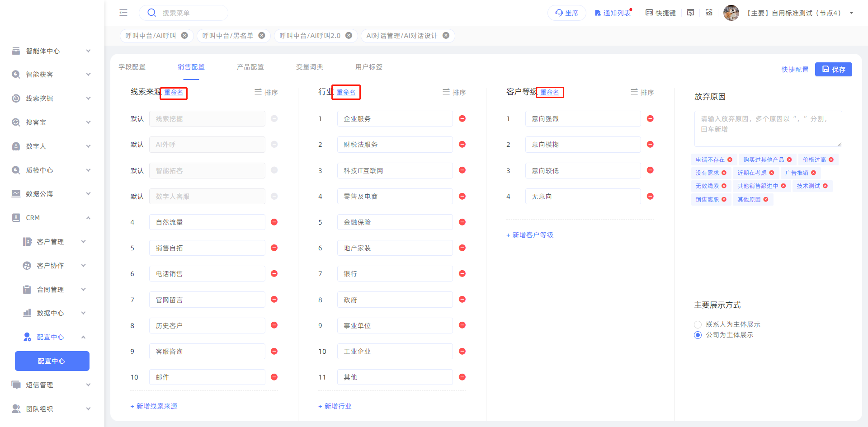Image resolution: width=868 pixels, height=427 pixels.
Task: Remove the 政府 industry row
Action: coord(462,300)
